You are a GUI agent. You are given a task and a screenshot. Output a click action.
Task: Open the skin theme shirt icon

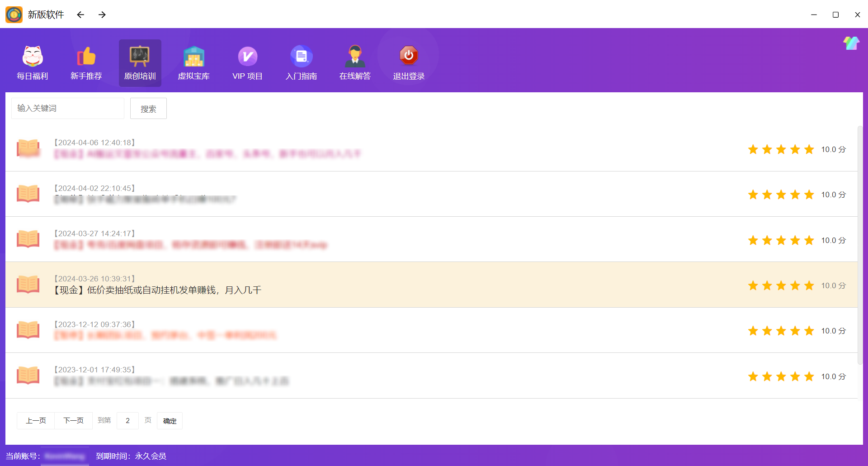tap(851, 43)
